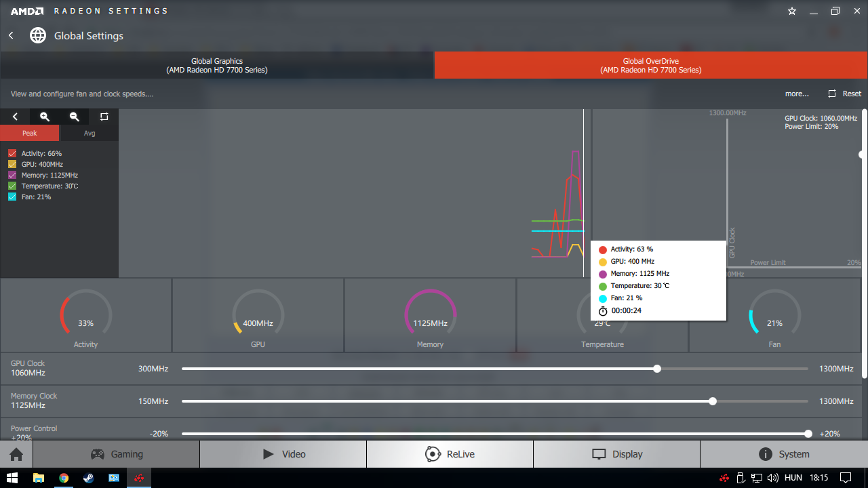Click the power limit graph handle

[862, 155]
